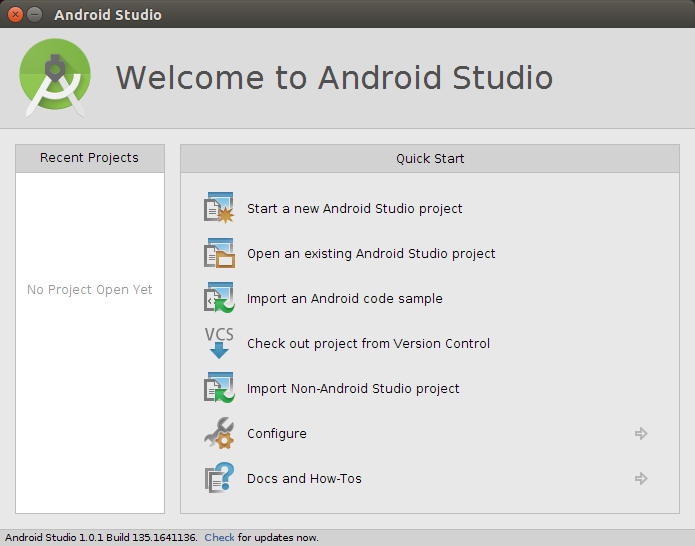Click the Recent Projects header
695x546 pixels.
(x=90, y=158)
